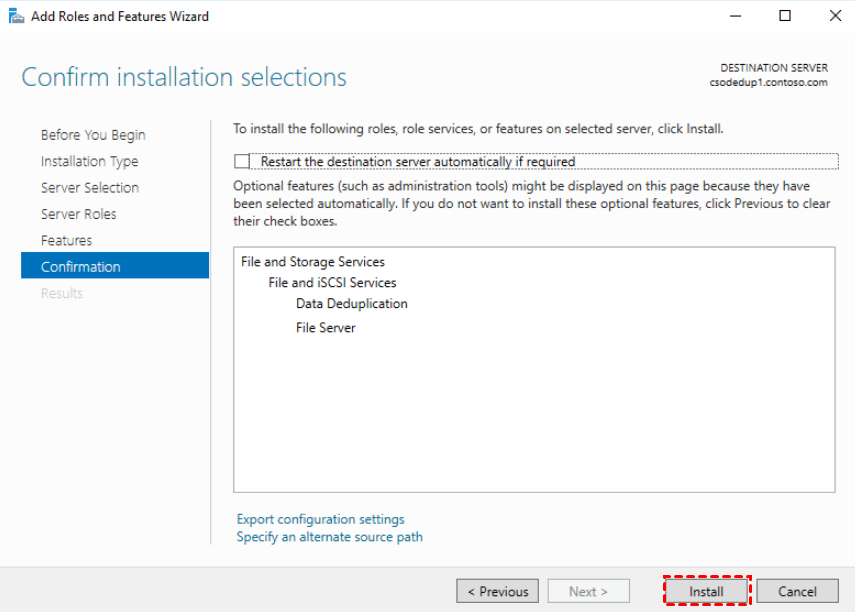The image size is (855, 612).
Task: Click the Cancel button
Action: [x=797, y=591]
